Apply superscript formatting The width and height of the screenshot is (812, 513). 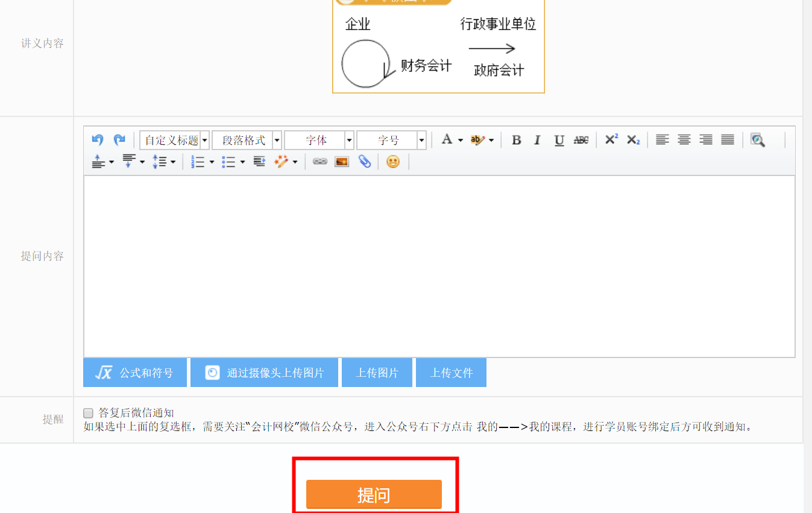[611, 139]
